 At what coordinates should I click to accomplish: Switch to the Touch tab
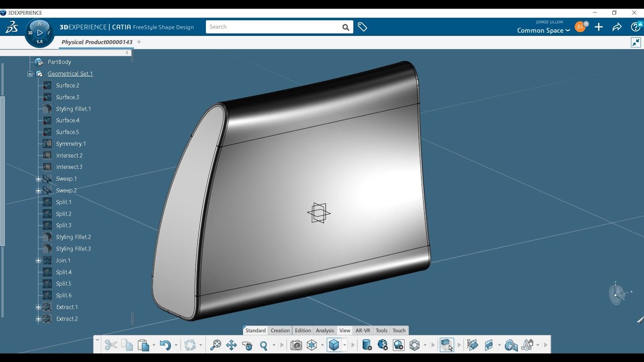pos(399,330)
